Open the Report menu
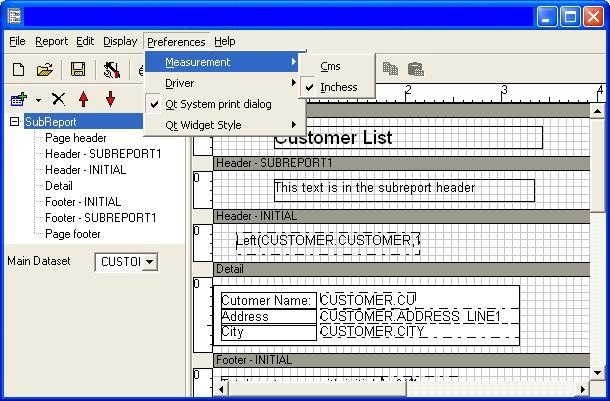Viewport: 610px width, 401px height. coord(51,41)
